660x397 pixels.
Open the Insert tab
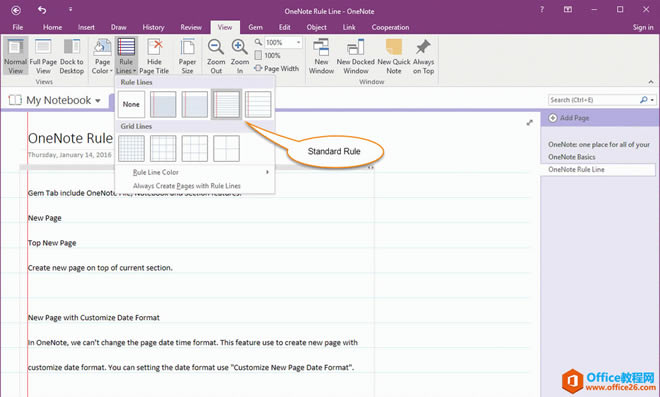[86, 27]
